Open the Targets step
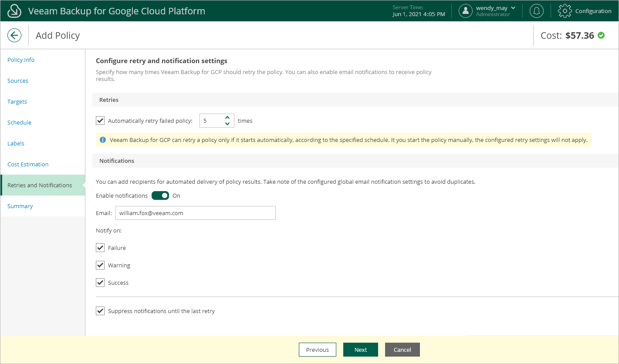The width and height of the screenshot is (619, 364). pos(43,101)
